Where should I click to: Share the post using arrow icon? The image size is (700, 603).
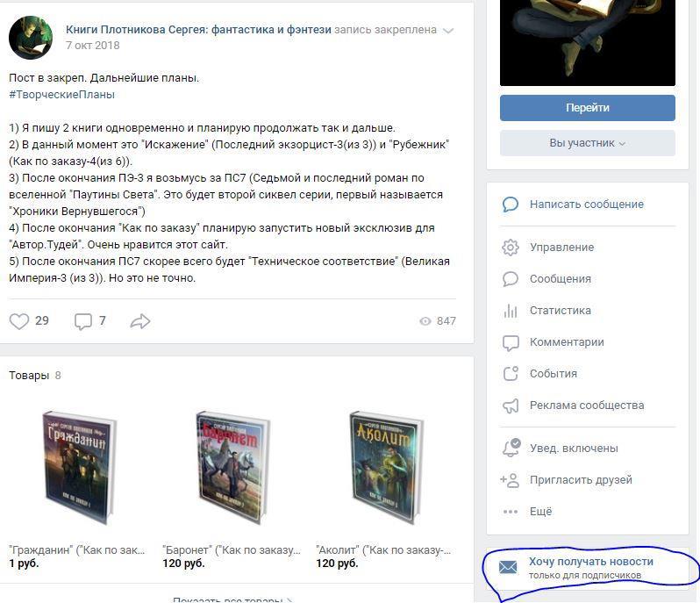pyautogui.click(x=140, y=321)
